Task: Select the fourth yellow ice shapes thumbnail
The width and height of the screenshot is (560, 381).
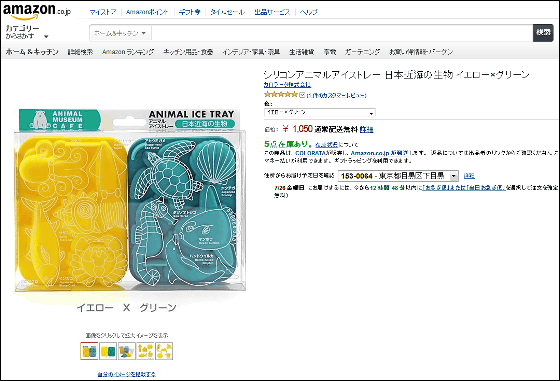Action: pos(146,351)
